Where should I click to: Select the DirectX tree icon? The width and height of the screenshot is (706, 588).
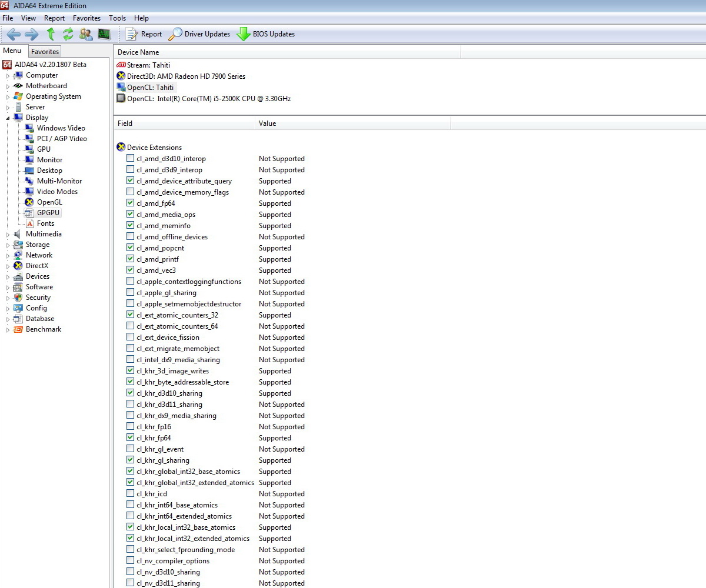pos(18,266)
